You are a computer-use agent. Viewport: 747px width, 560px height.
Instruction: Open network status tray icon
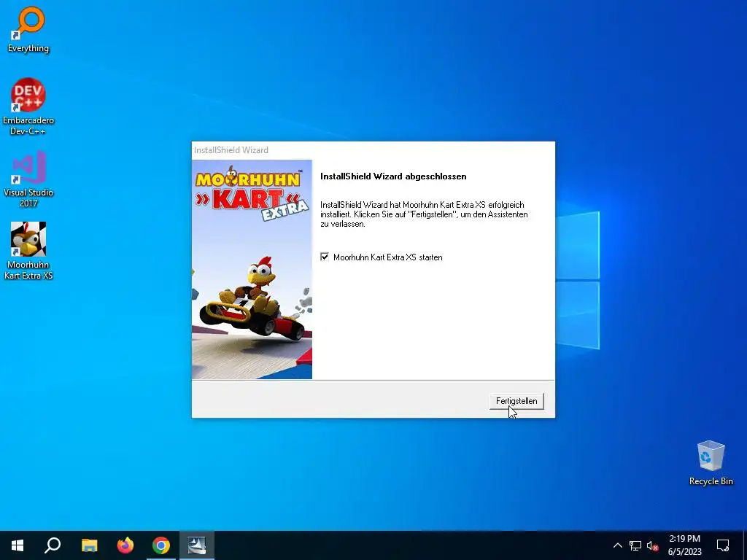pos(635,545)
